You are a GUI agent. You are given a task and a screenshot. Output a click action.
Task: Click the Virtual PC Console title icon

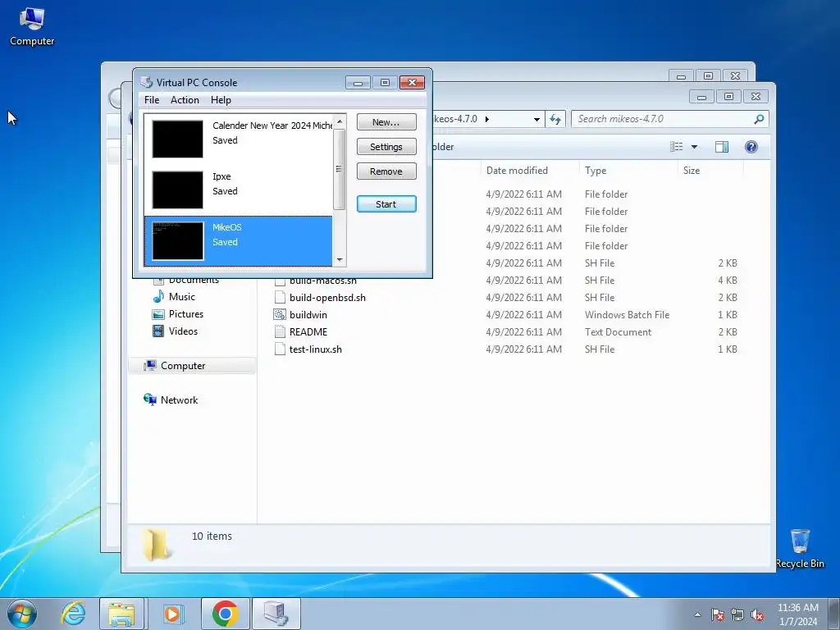146,82
